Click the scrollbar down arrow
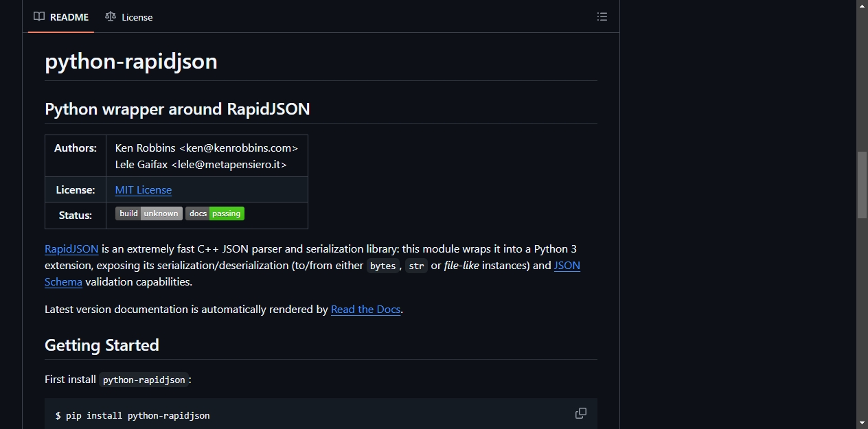 click(862, 423)
